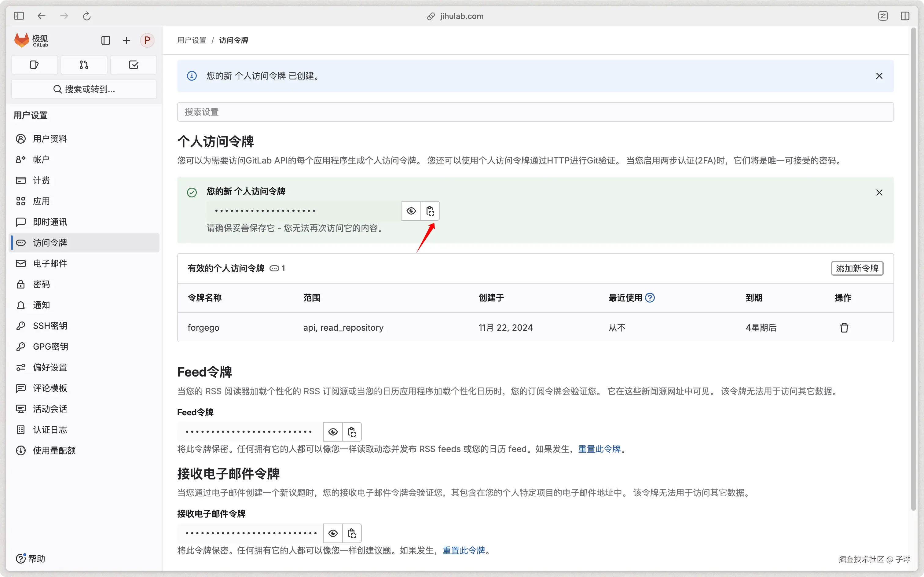Open the issues icon in sidebar
The height and width of the screenshot is (577, 924).
click(34, 65)
